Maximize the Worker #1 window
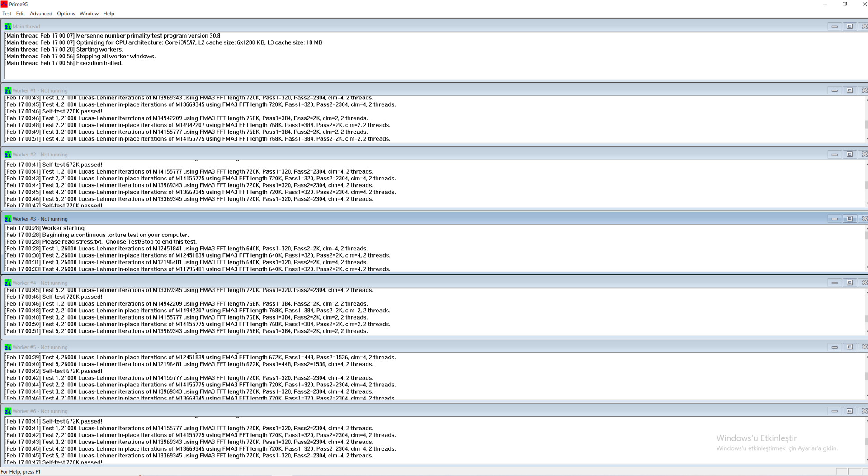The width and height of the screenshot is (868, 476). click(x=849, y=90)
